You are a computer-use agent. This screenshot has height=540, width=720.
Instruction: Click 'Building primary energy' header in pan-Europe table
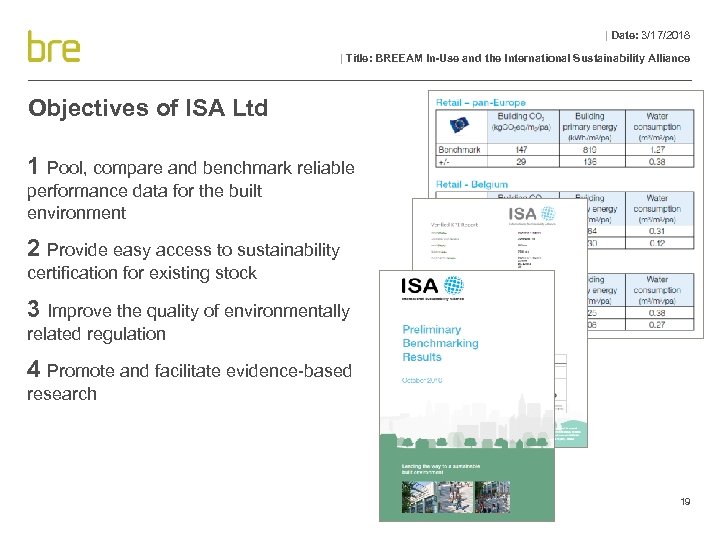point(590,127)
